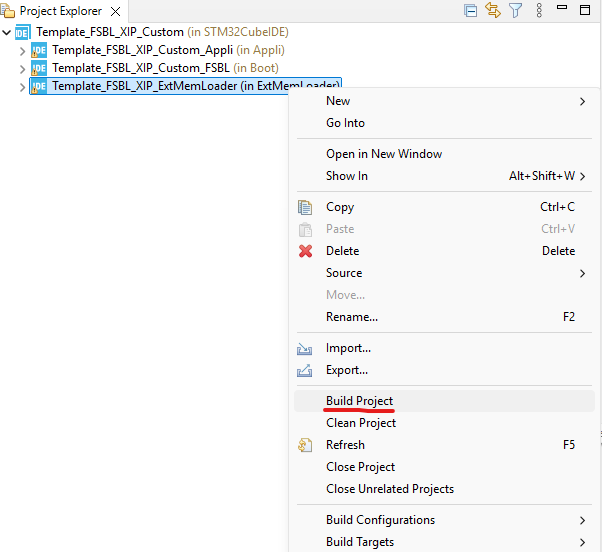Select Rename... menu entry
The height and width of the screenshot is (552, 602).
445,317
